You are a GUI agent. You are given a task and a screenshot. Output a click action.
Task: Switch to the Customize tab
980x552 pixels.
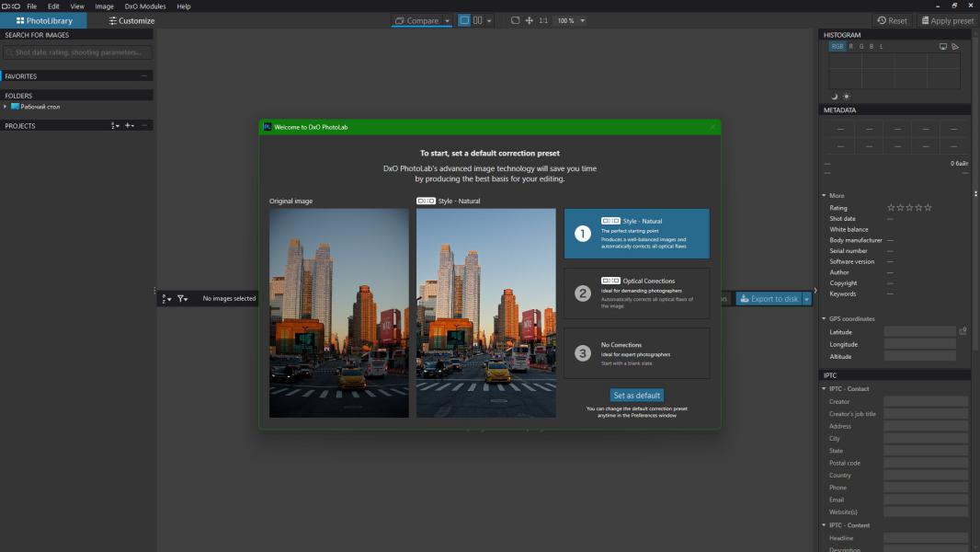[131, 20]
